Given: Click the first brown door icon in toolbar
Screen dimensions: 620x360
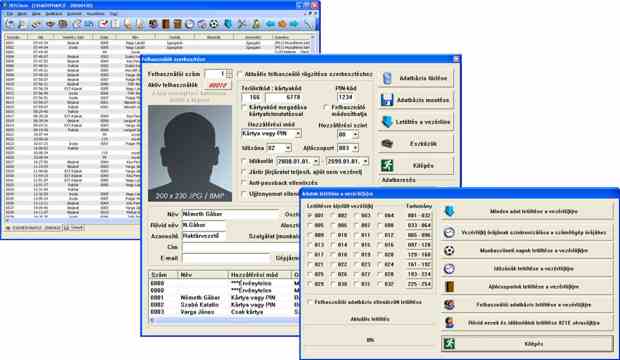Looking at the screenshot, I should pyautogui.click(x=166, y=24).
